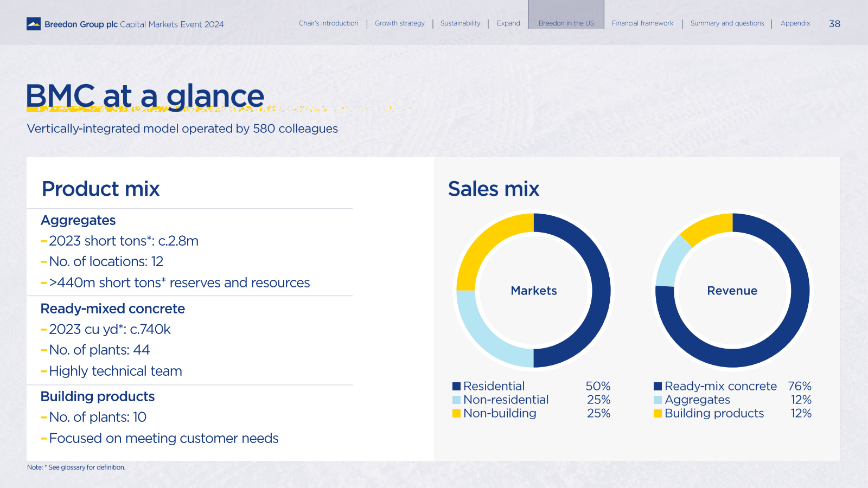Switch to the Sustainability section

pyautogui.click(x=461, y=23)
